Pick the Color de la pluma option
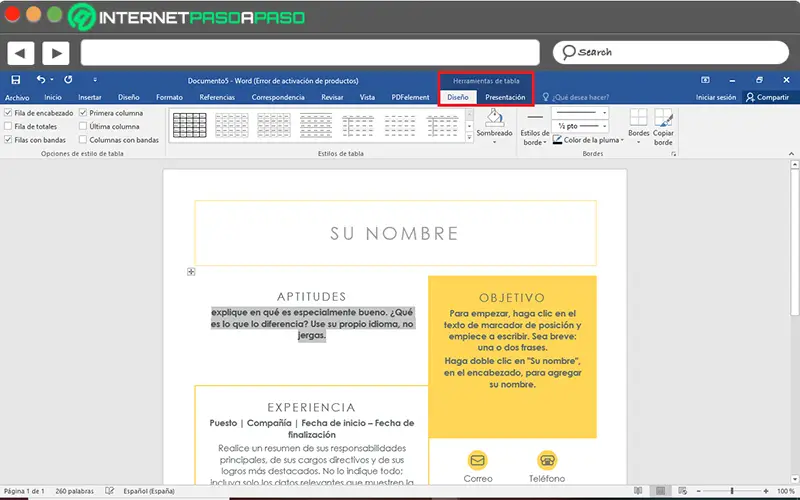The width and height of the screenshot is (800, 500). point(588,139)
